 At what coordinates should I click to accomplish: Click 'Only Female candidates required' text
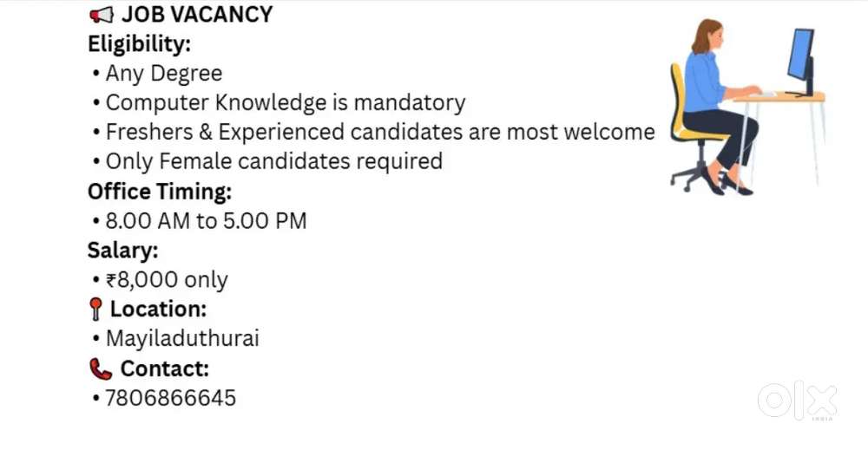click(273, 161)
